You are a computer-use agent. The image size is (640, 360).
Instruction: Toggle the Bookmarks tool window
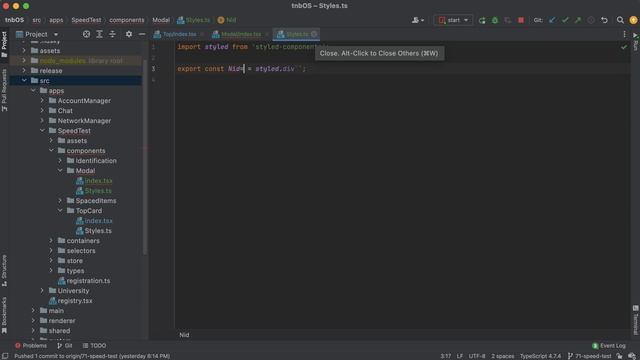coord(4,315)
